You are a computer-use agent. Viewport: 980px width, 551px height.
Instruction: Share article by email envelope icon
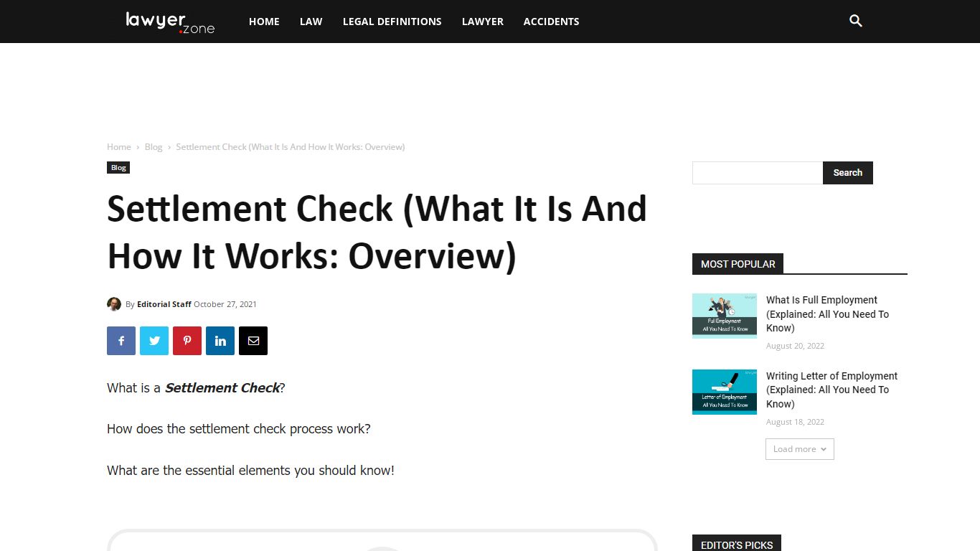coord(253,341)
